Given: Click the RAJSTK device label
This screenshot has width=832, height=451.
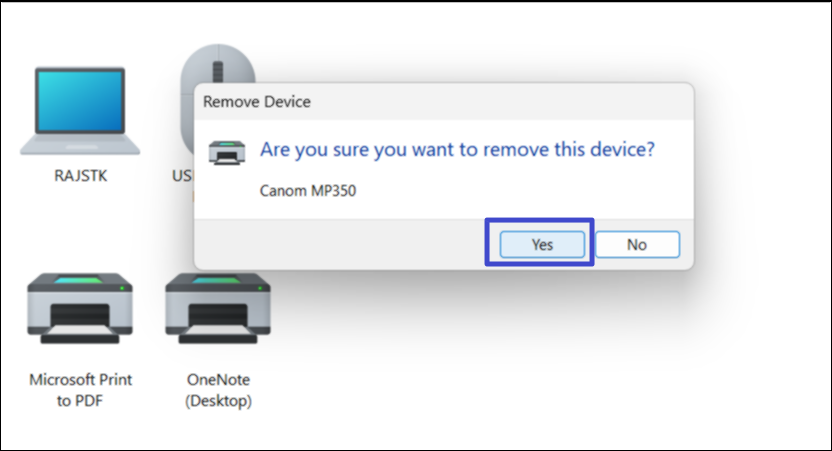Looking at the screenshot, I should pyautogui.click(x=80, y=175).
